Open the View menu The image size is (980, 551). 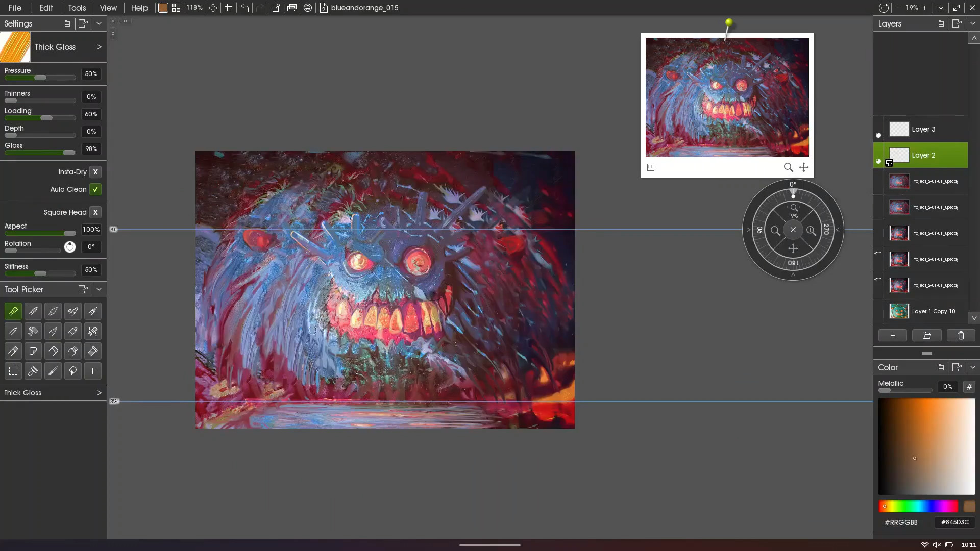108,8
